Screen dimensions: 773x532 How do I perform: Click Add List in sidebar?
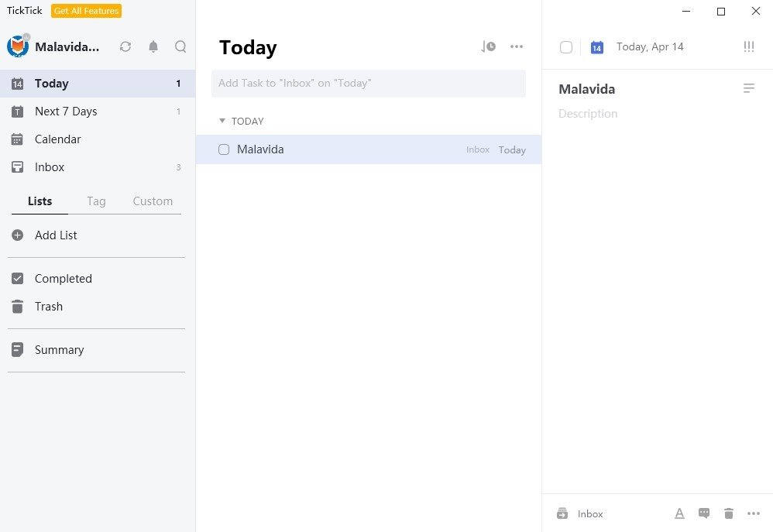(56, 235)
